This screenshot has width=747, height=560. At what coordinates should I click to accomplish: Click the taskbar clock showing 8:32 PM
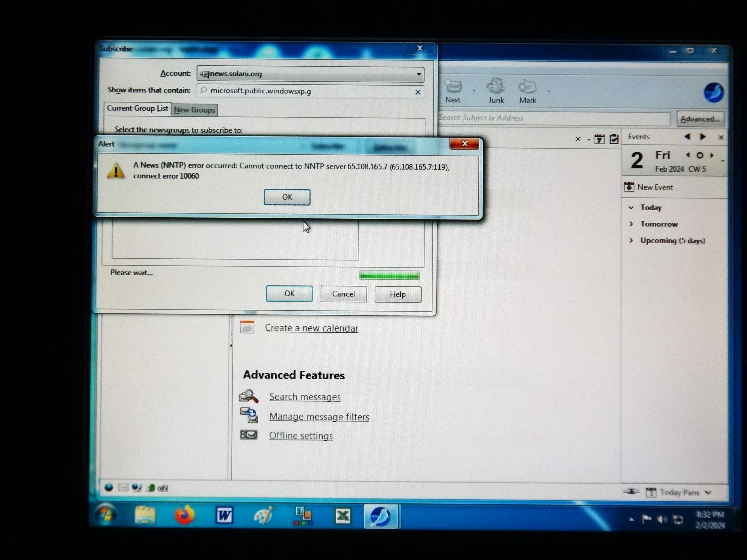tap(710, 520)
